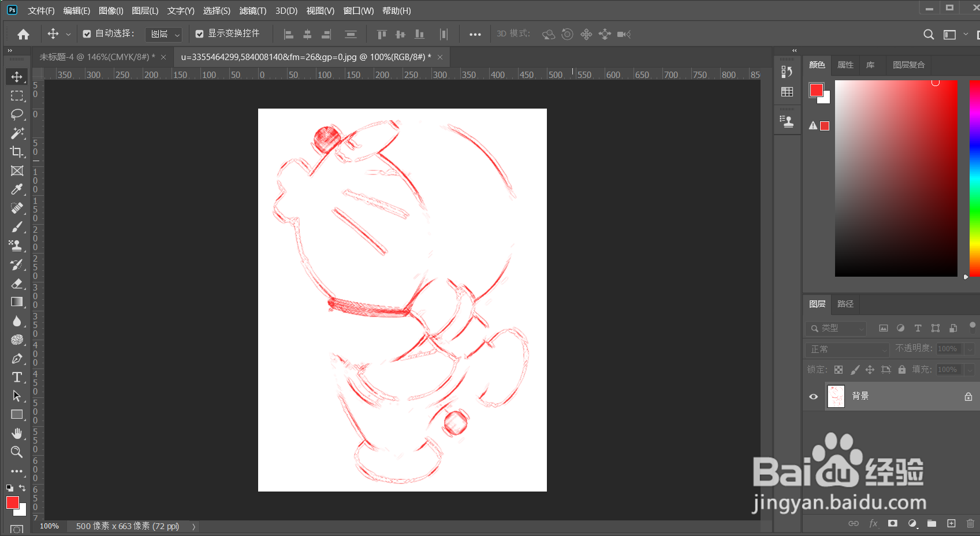The height and width of the screenshot is (536, 980).
Task: Select the Eyedropper tool
Action: pos(17,189)
